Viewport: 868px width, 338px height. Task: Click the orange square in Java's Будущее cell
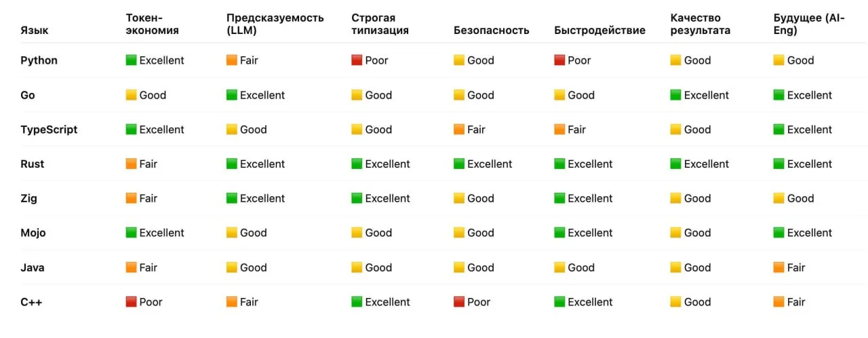coord(779,267)
